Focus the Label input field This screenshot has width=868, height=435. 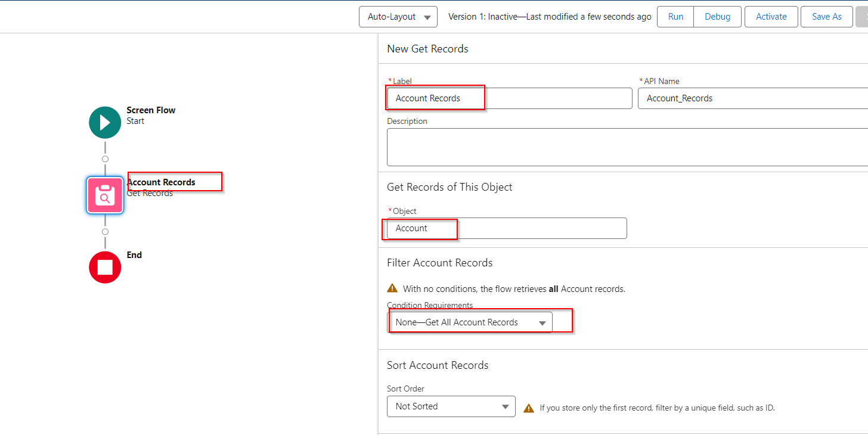(x=509, y=98)
